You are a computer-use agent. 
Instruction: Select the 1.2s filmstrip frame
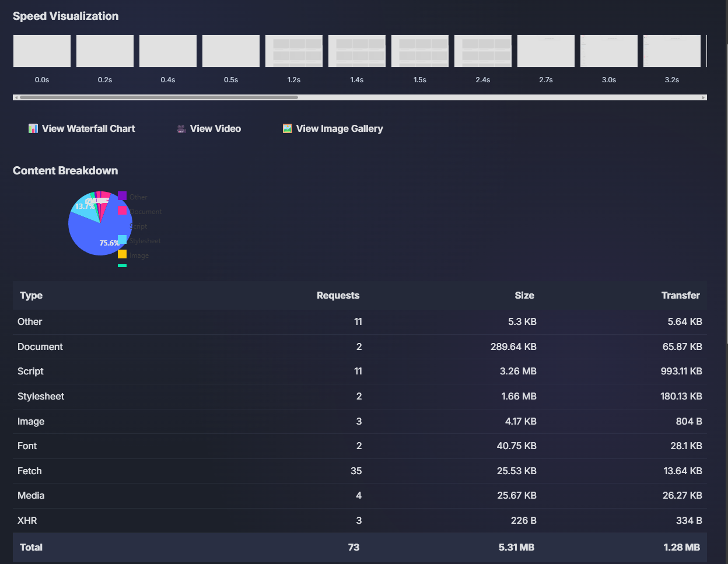(294, 51)
